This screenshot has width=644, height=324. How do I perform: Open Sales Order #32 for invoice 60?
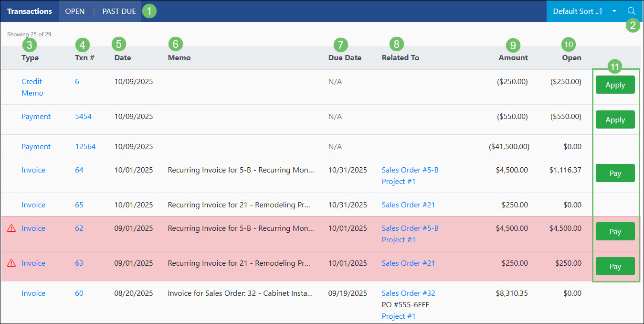[x=408, y=293]
